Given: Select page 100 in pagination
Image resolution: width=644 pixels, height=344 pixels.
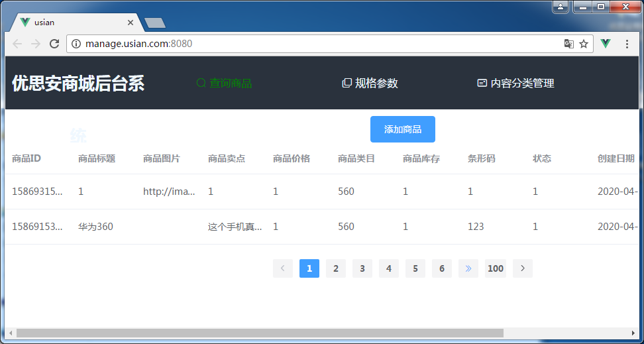Looking at the screenshot, I should point(496,268).
